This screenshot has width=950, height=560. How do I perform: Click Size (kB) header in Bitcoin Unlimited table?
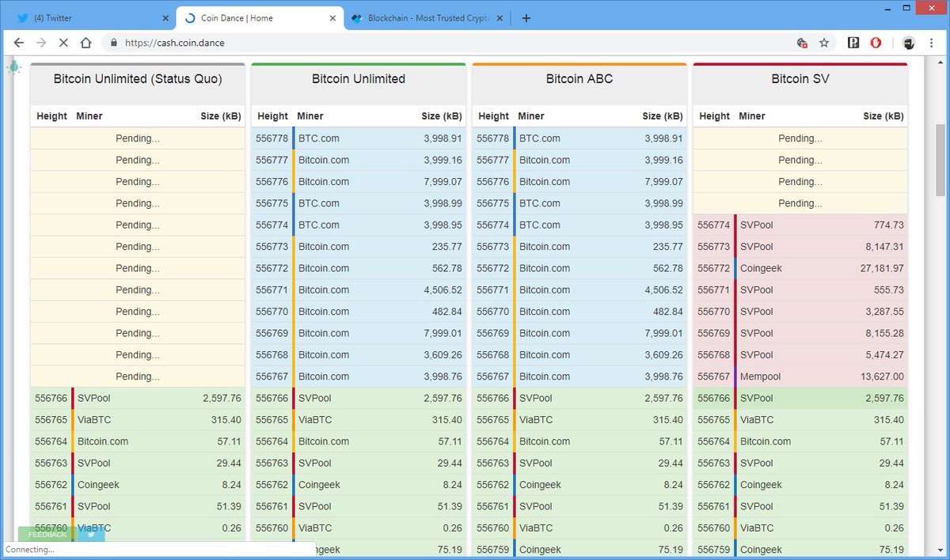click(x=442, y=116)
